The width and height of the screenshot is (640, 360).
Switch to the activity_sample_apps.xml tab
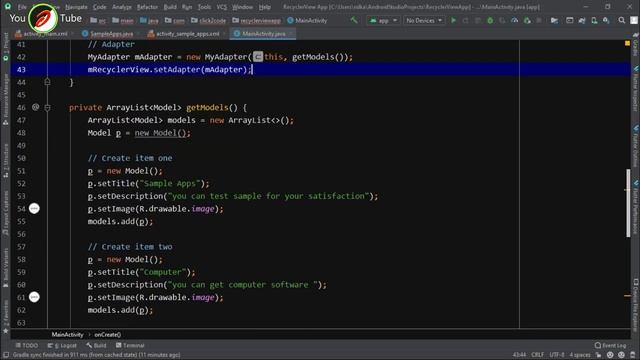(184, 33)
